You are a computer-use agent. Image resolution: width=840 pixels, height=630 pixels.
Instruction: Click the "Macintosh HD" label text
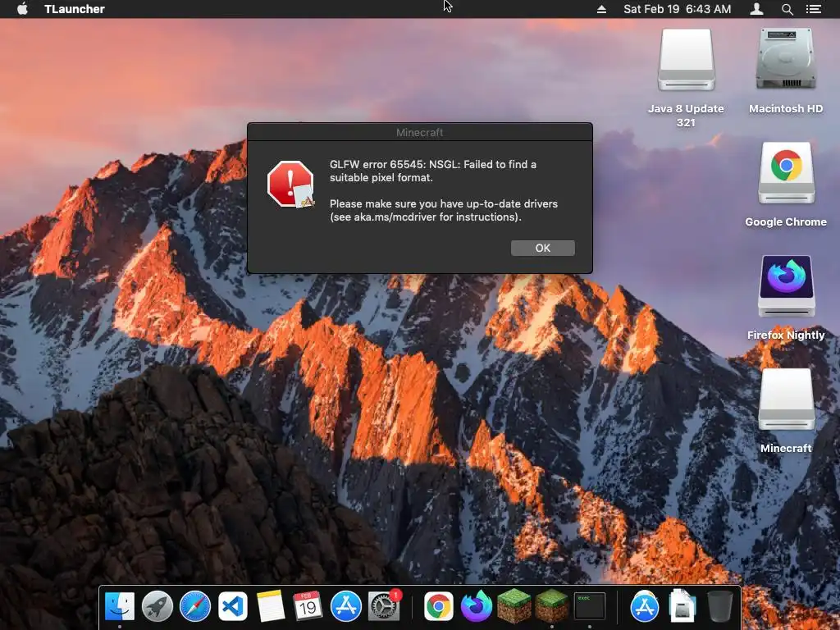coord(787,109)
